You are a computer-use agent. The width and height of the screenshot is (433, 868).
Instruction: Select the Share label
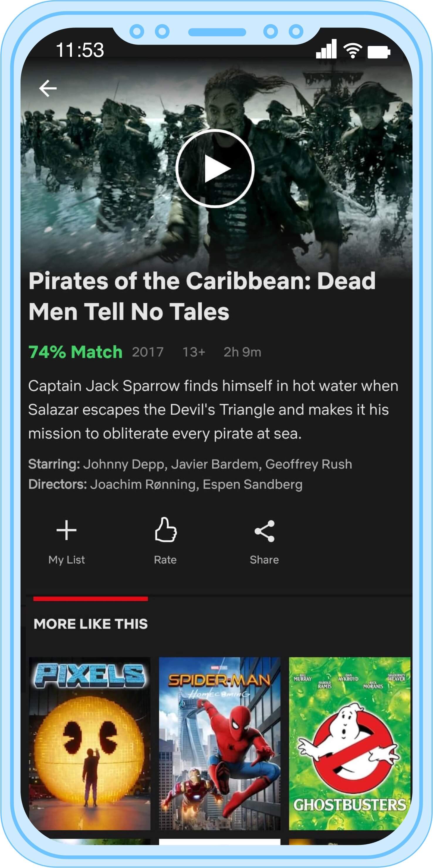[264, 560]
